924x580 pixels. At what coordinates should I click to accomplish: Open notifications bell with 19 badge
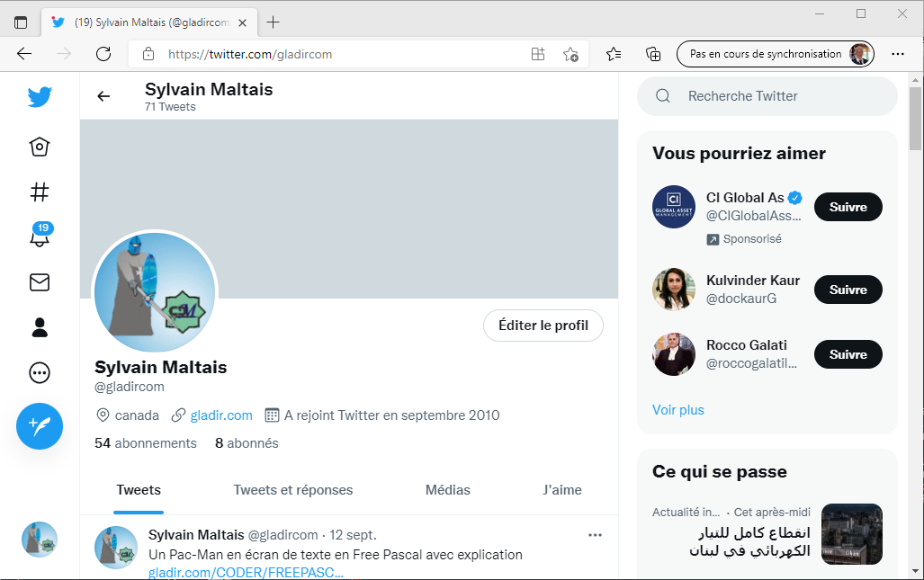pyautogui.click(x=40, y=236)
